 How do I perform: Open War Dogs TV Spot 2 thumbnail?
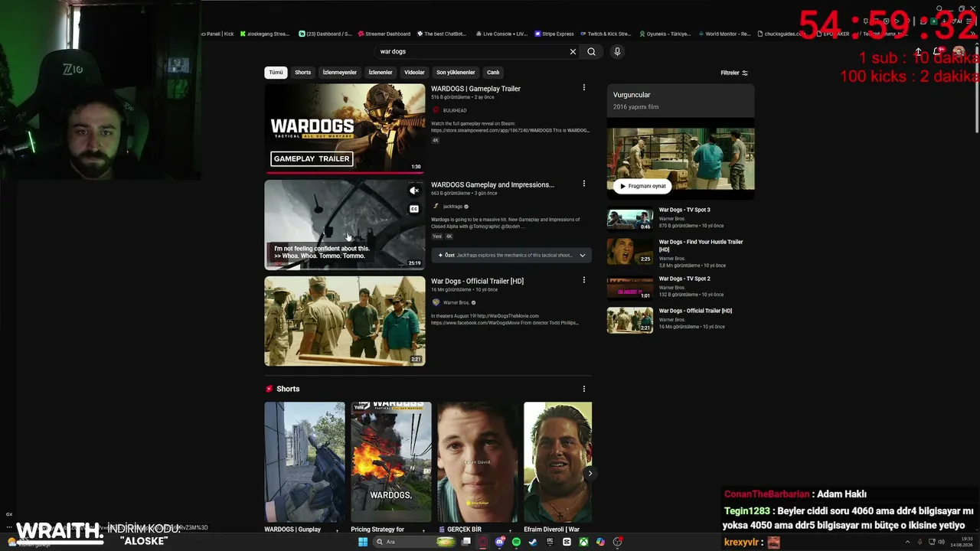tap(630, 288)
